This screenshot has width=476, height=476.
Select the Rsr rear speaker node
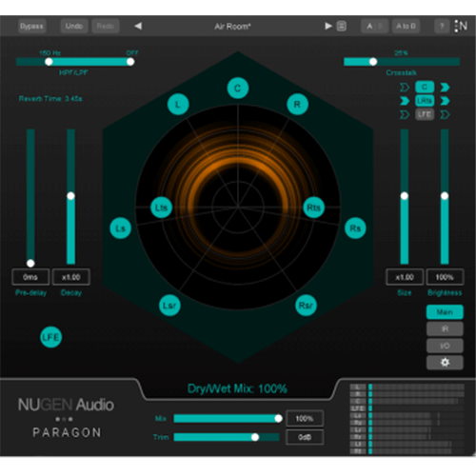pos(306,306)
